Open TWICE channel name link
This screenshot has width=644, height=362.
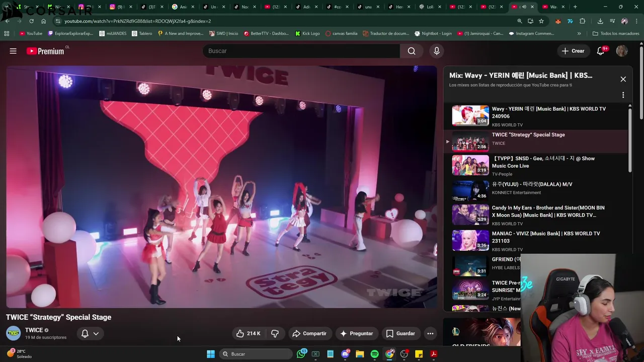[34, 330]
